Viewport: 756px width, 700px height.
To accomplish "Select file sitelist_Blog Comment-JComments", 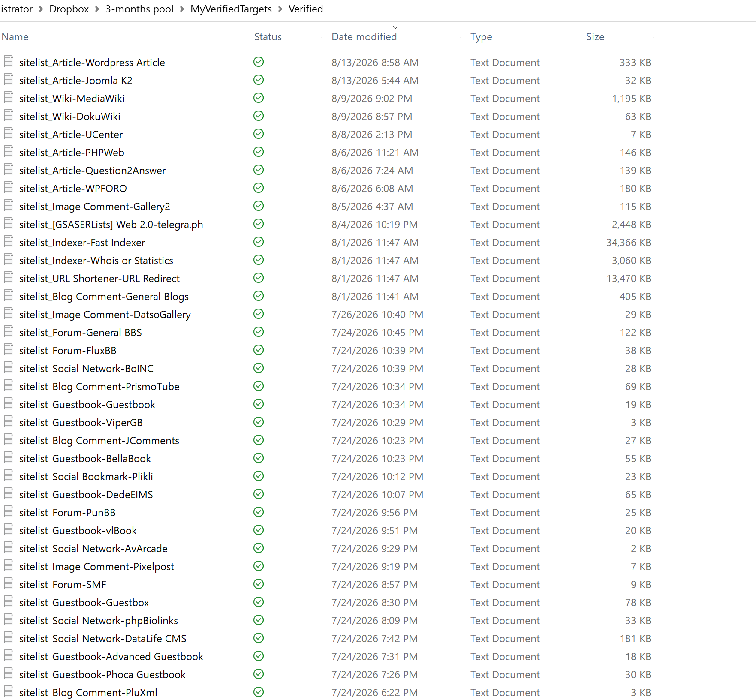I will click(99, 440).
